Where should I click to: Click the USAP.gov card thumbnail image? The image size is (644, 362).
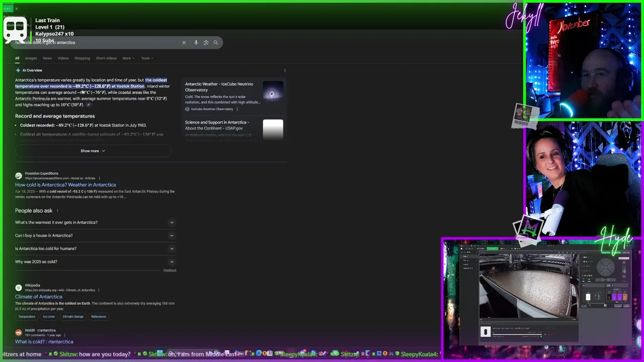coord(273,129)
